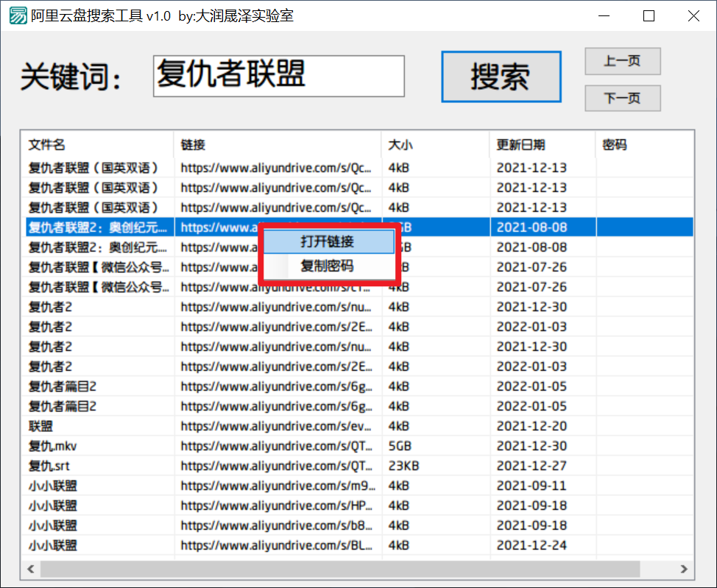Minimize the search tool window

coord(604,16)
